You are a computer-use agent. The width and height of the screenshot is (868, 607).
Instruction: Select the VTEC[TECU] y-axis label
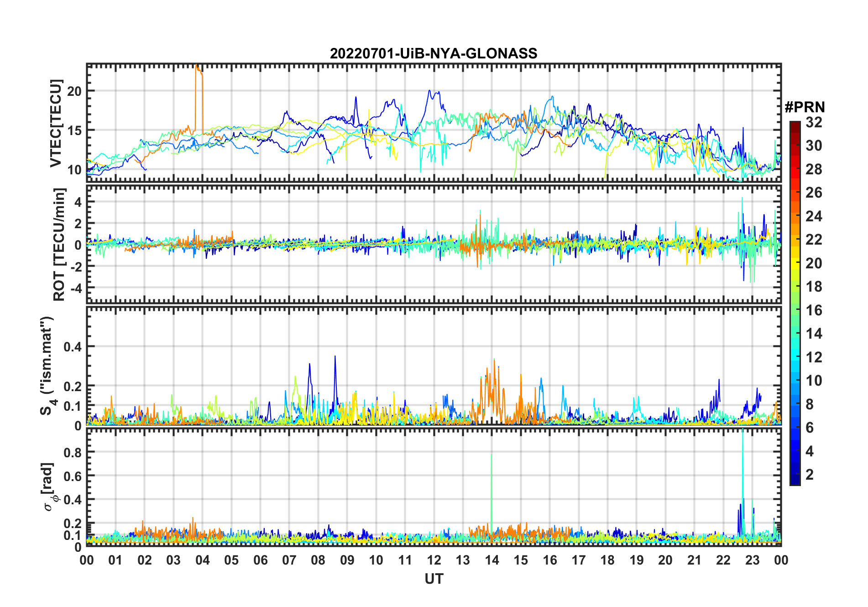click(x=56, y=123)
